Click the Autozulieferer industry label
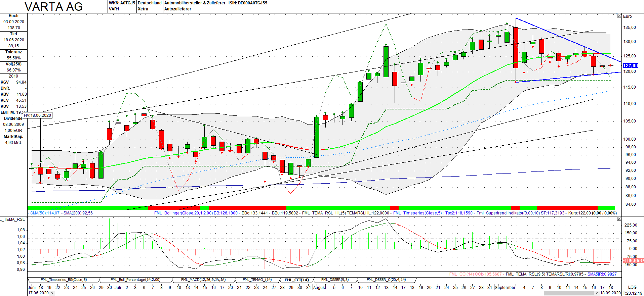Image resolution: width=644 pixels, height=296 pixels. point(178,9)
